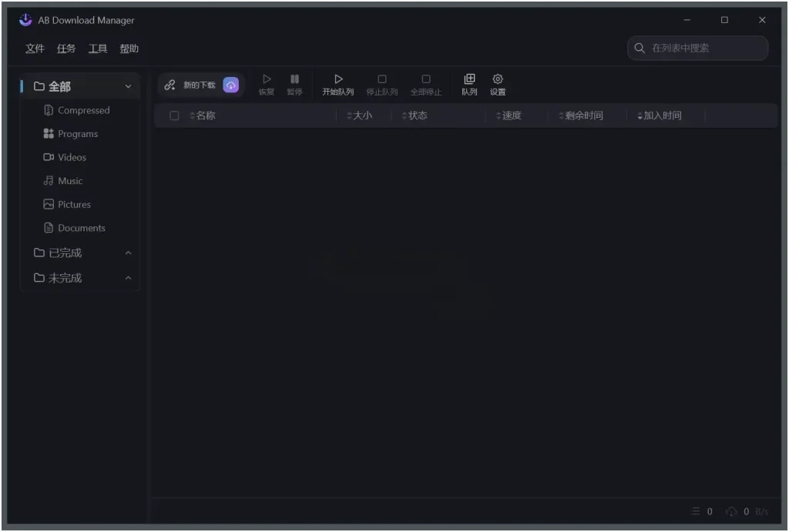Click the Compressed archive icon

(x=49, y=110)
